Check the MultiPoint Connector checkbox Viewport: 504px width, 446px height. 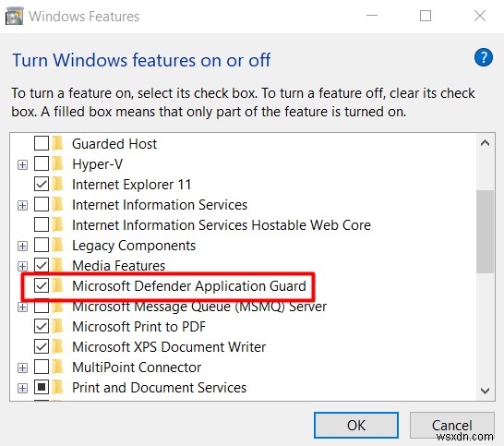pyautogui.click(x=42, y=367)
